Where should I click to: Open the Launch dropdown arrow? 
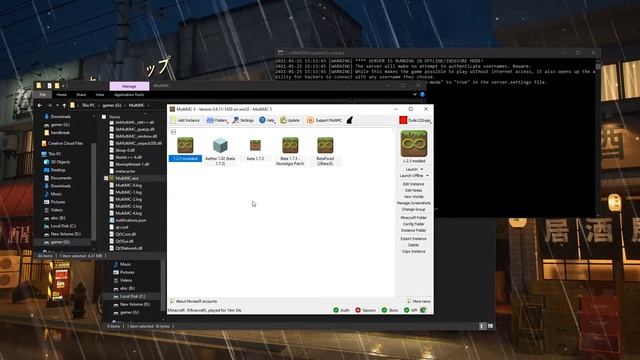pos(422,169)
